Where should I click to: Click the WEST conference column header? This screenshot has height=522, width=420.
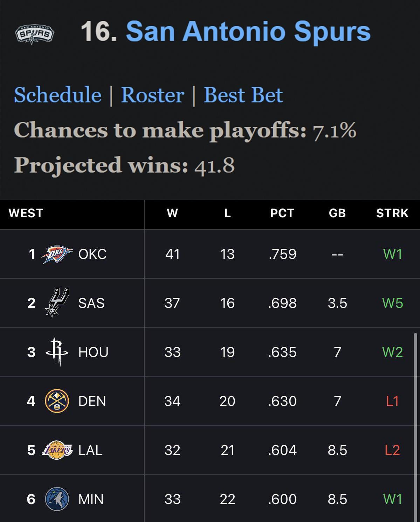26,213
